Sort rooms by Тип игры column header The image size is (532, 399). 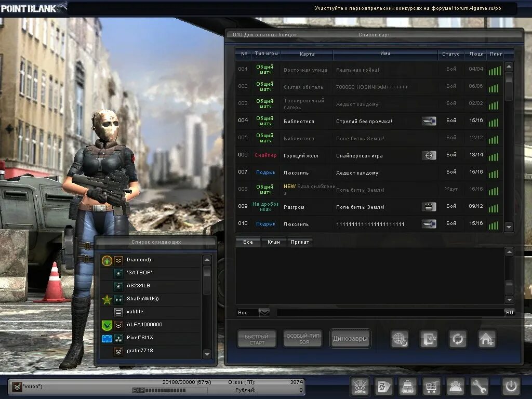click(266, 54)
